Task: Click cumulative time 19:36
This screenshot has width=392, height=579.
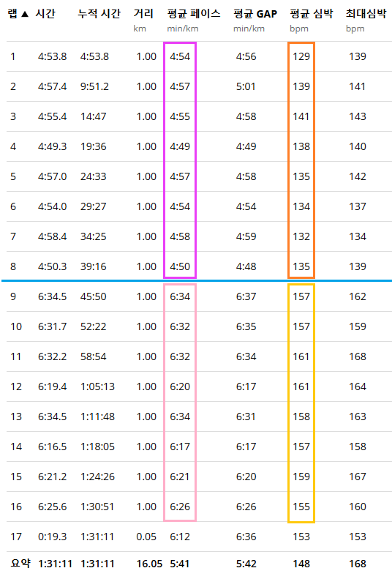Action: 94,146
